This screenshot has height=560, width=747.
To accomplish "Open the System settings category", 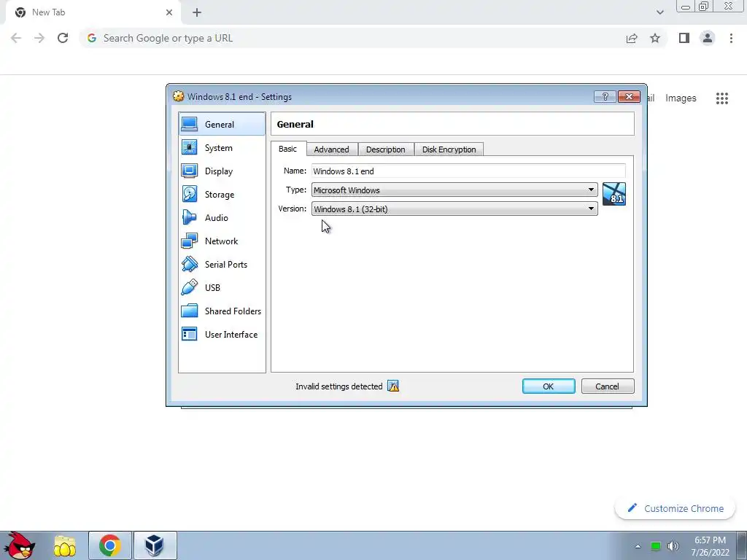I will 222,147.
